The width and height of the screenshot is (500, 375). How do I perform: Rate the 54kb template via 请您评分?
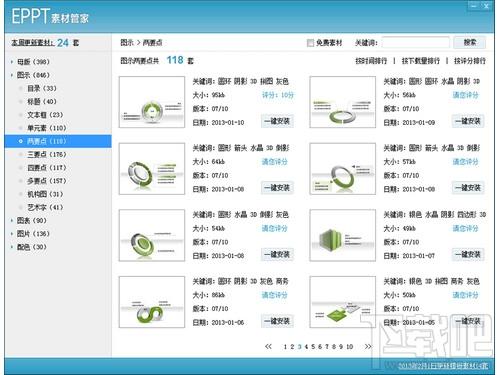point(274,228)
